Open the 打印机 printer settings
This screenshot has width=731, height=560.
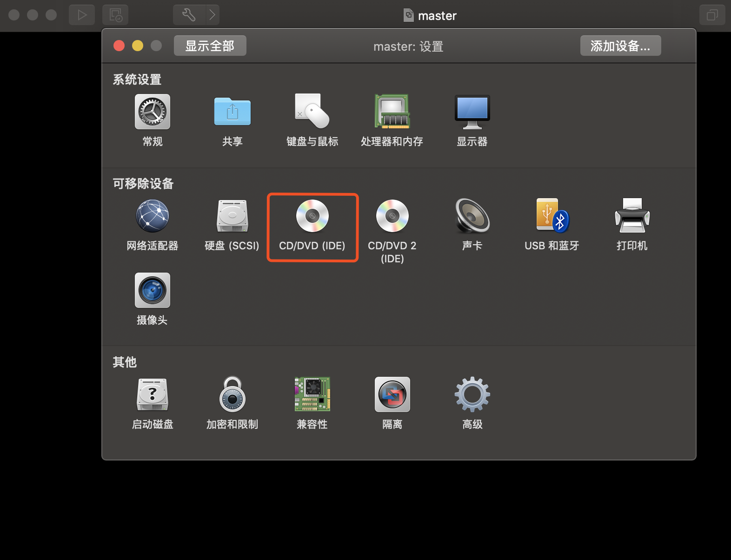coord(632,215)
